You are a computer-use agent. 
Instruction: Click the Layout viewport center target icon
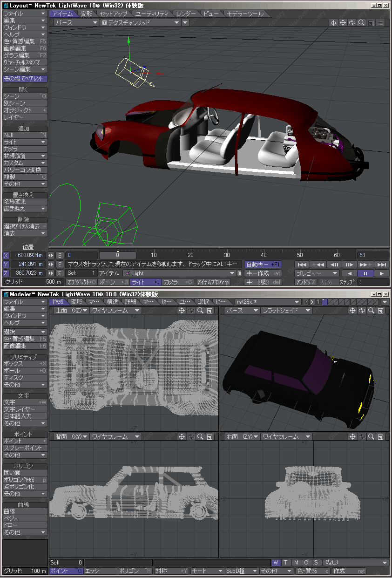tap(333, 23)
